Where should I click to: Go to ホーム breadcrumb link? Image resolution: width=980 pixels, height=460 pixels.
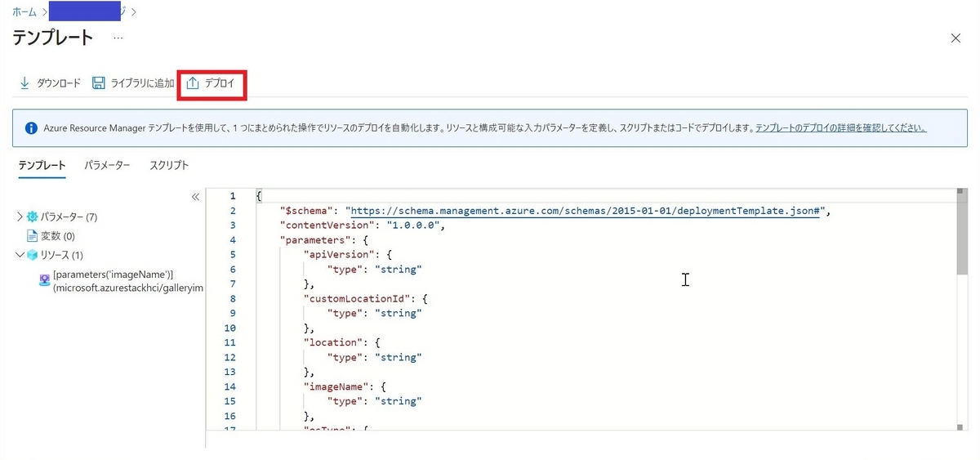pos(24,12)
